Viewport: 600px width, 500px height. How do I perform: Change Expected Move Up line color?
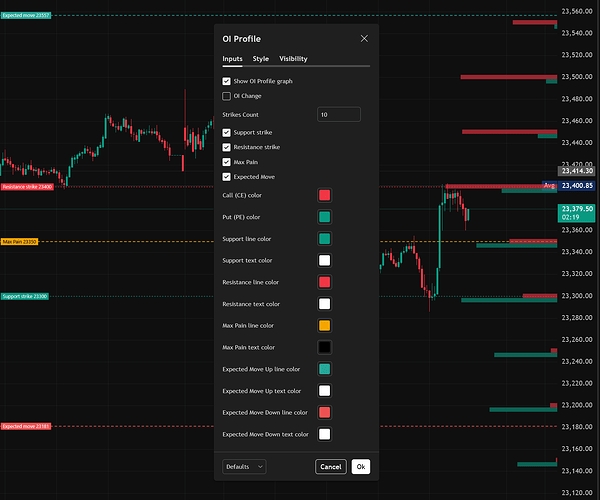[x=324, y=369]
